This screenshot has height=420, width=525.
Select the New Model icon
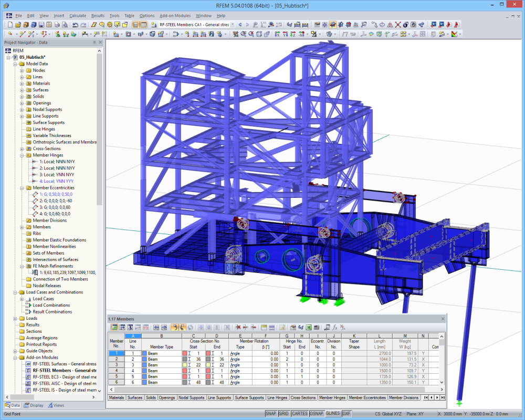(x=10, y=24)
